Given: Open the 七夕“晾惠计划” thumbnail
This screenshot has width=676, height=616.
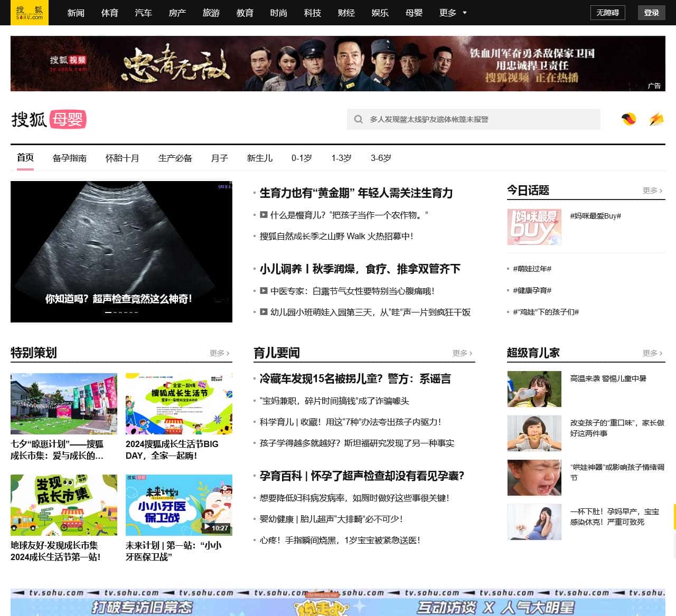Looking at the screenshot, I should click(64, 404).
